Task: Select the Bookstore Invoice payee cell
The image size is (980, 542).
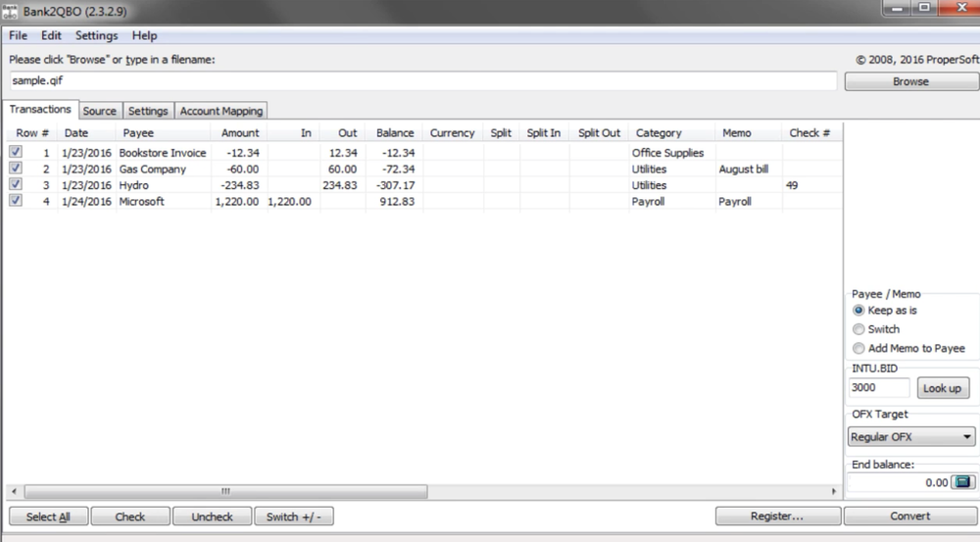Action: [163, 153]
